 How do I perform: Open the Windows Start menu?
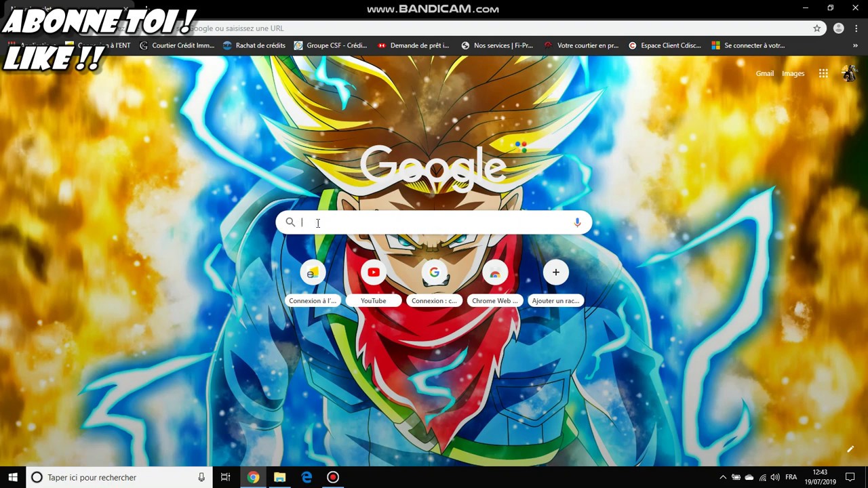click(13, 477)
